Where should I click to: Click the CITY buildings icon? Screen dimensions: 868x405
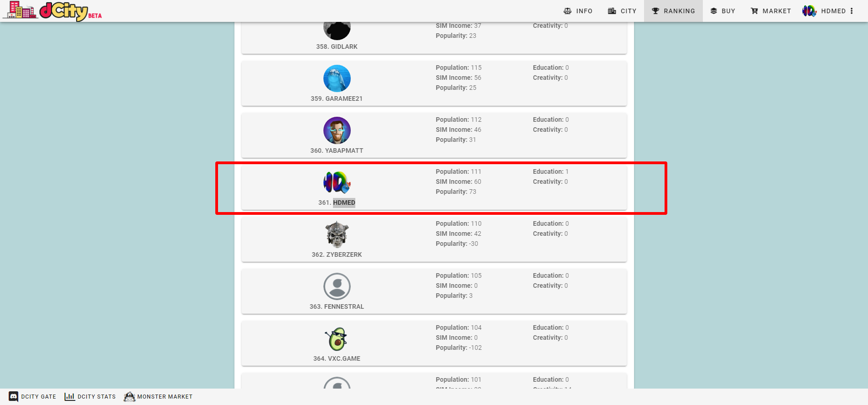(612, 11)
